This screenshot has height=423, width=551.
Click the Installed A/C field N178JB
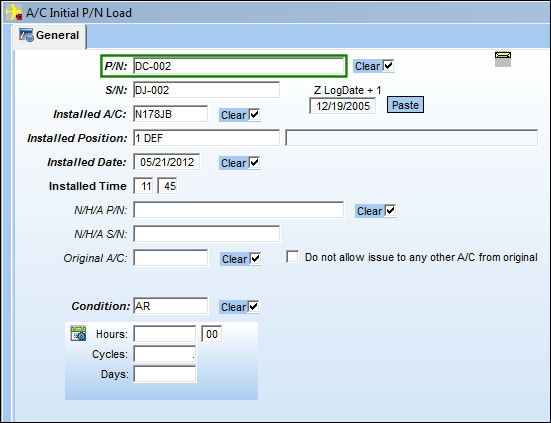click(x=170, y=114)
